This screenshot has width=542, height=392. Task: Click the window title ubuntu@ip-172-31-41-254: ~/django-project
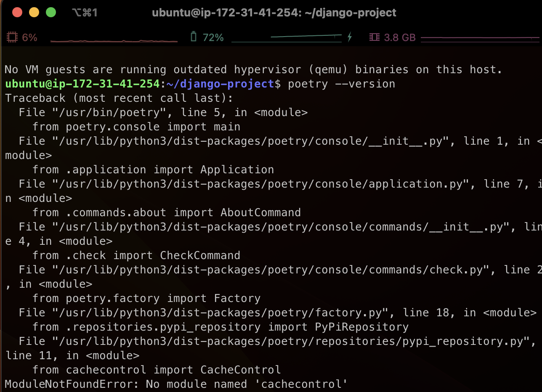click(274, 13)
